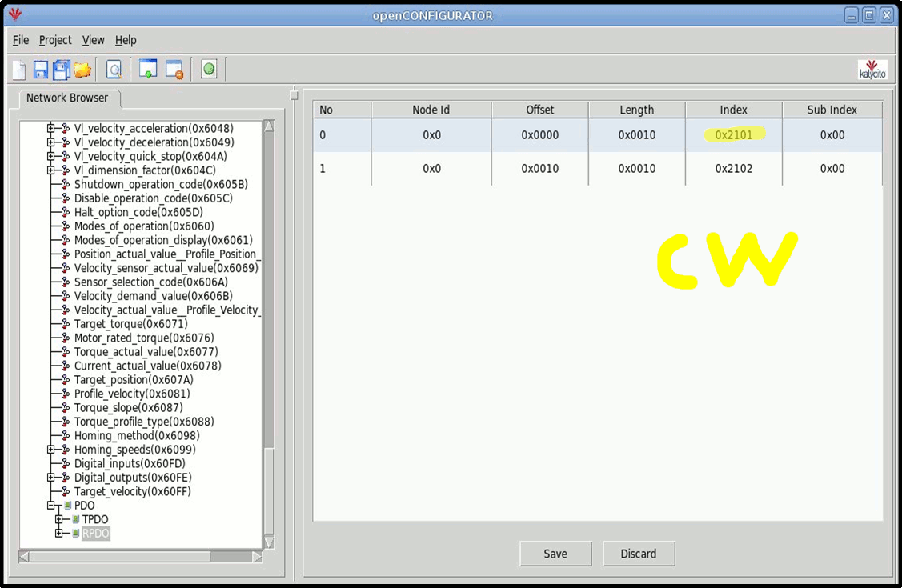This screenshot has width=902, height=588.
Task: Open the Project menu
Action: point(55,40)
